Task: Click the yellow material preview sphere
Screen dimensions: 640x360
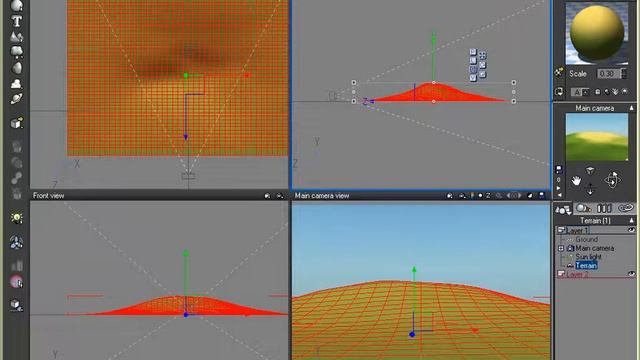Action: pos(597,34)
